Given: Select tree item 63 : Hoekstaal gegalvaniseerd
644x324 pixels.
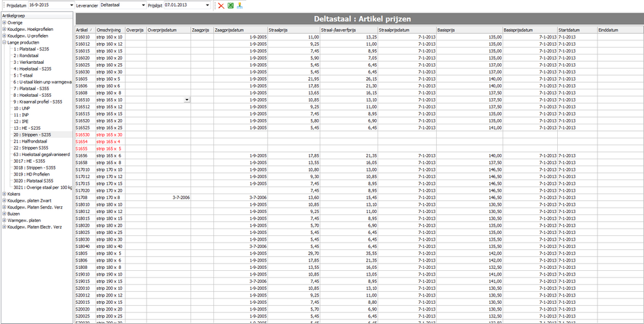Looking at the screenshot, I should click(42, 155).
